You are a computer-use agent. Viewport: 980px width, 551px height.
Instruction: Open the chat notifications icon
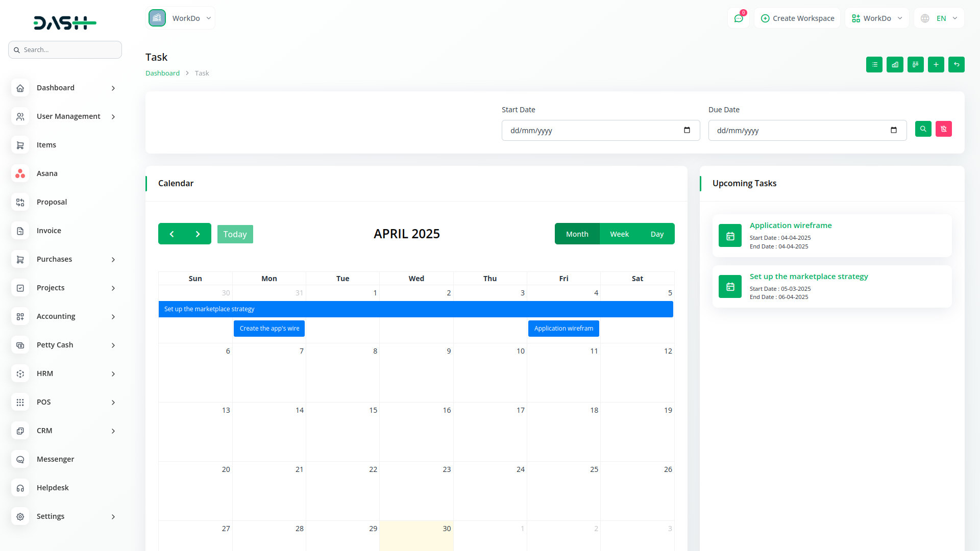tap(739, 18)
